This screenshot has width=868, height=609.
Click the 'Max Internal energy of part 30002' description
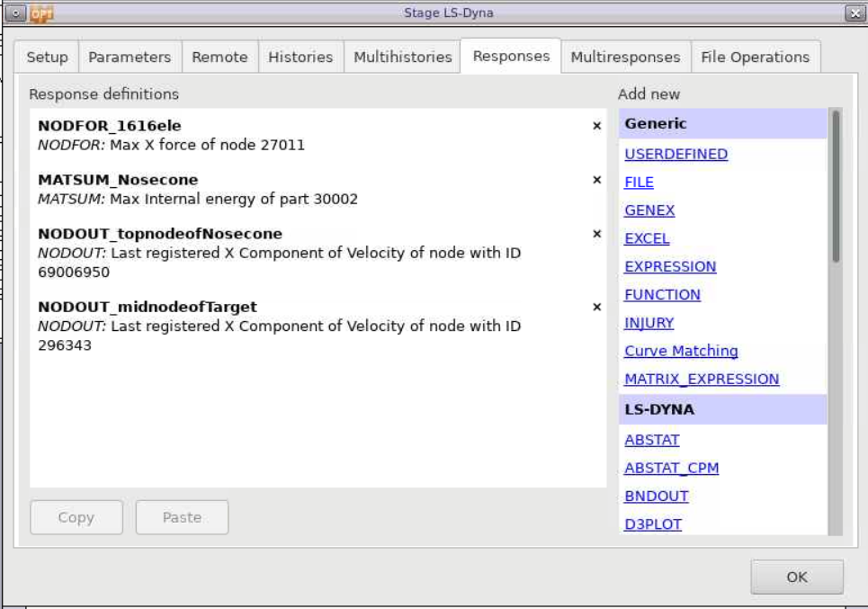pos(234,200)
